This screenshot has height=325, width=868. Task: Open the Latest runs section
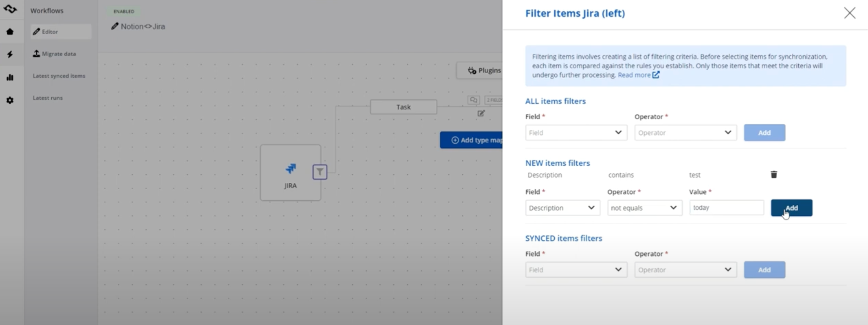(x=48, y=98)
